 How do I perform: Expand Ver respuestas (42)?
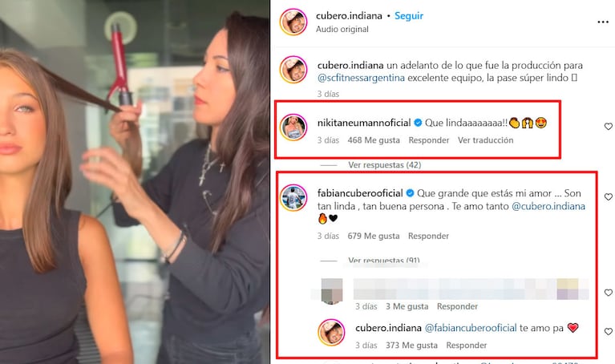coord(384,165)
